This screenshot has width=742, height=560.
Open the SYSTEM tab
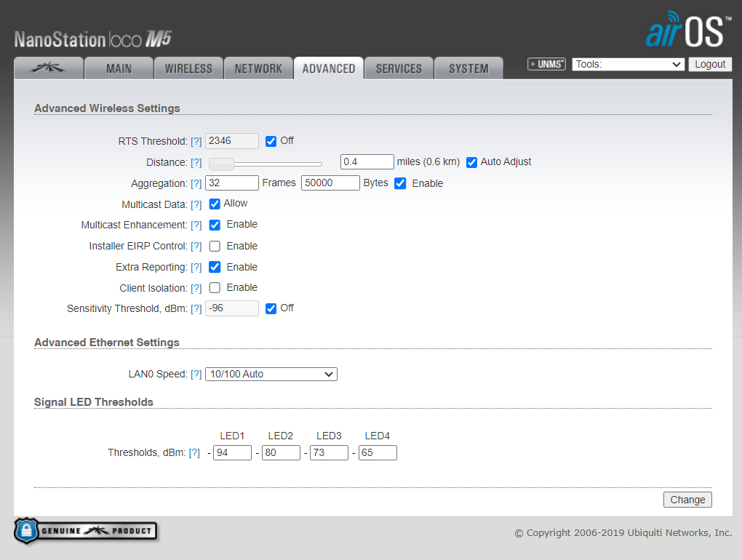click(468, 68)
